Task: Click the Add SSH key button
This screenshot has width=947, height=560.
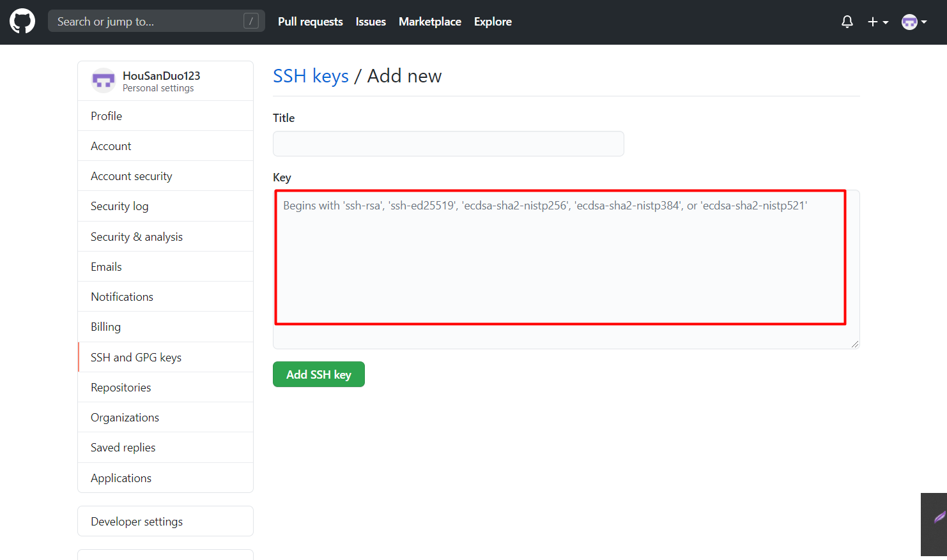Action: click(x=319, y=374)
